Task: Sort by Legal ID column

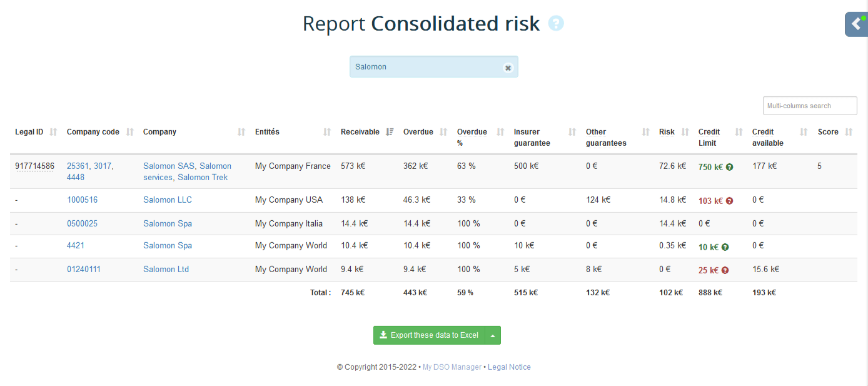Action: click(53, 132)
